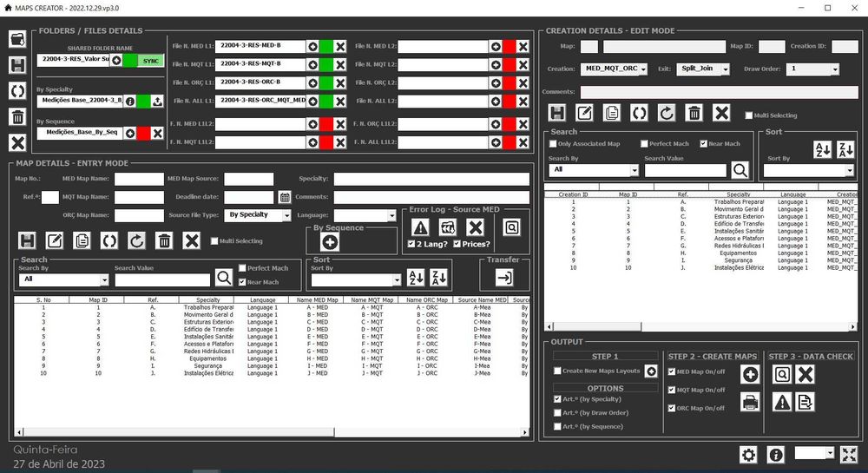The image size is (868, 473).
Task: Click Map ID column header in map table
Action: (x=99, y=299)
